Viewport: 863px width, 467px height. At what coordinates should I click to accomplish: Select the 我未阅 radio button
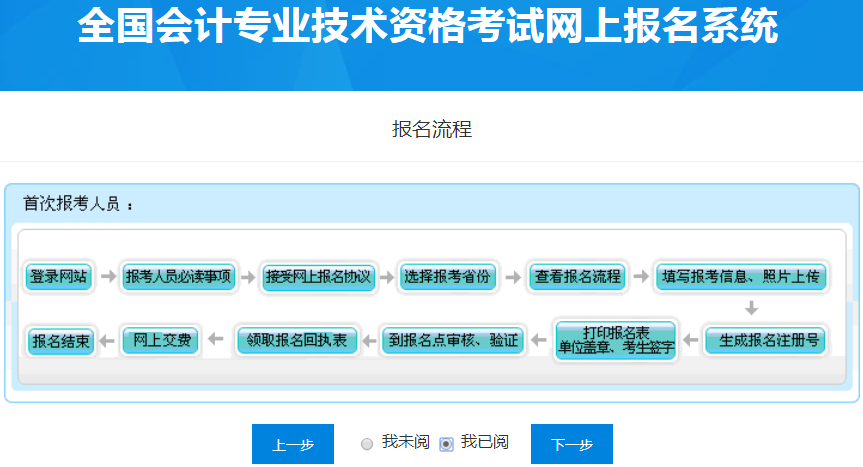point(367,443)
